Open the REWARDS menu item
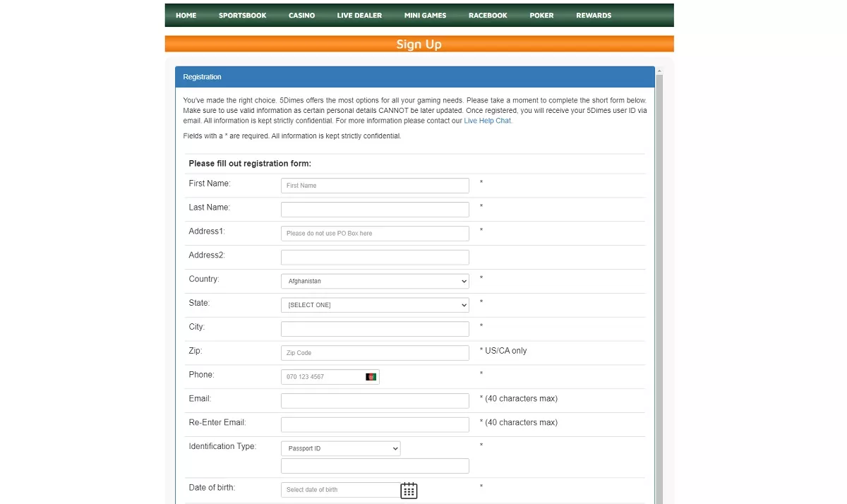Image resolution: width=847 pixels, height=504 pixels. (594, 16)
